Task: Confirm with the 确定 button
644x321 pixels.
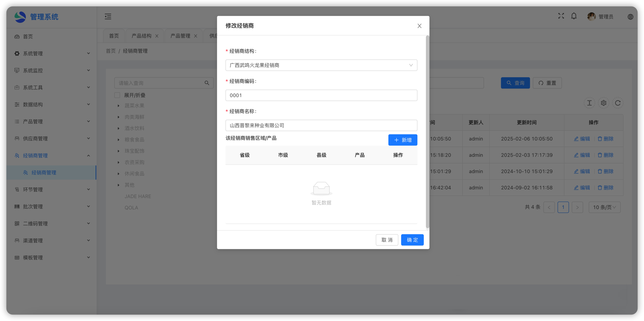Action: tap(412, 240)
